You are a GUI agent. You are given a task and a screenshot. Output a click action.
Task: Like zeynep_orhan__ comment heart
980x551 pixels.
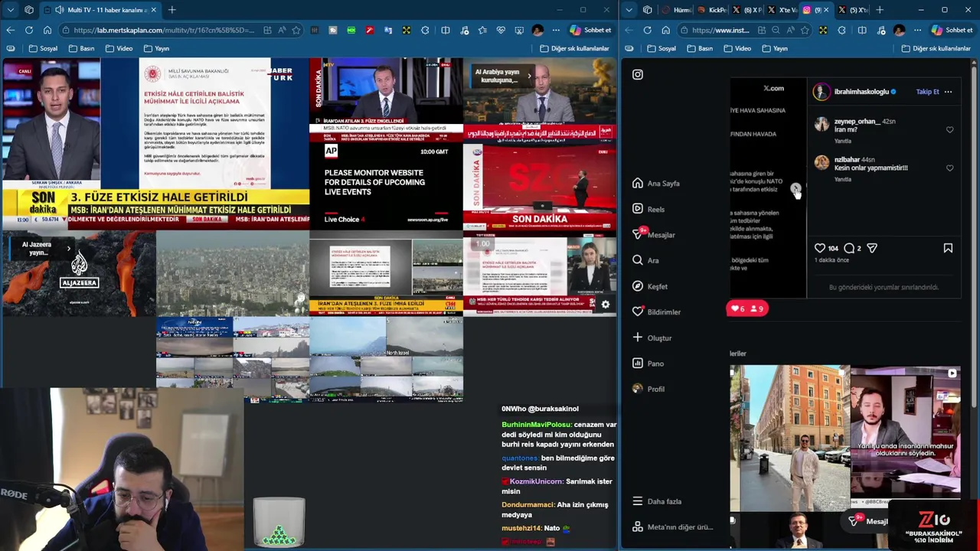(950, 130)
